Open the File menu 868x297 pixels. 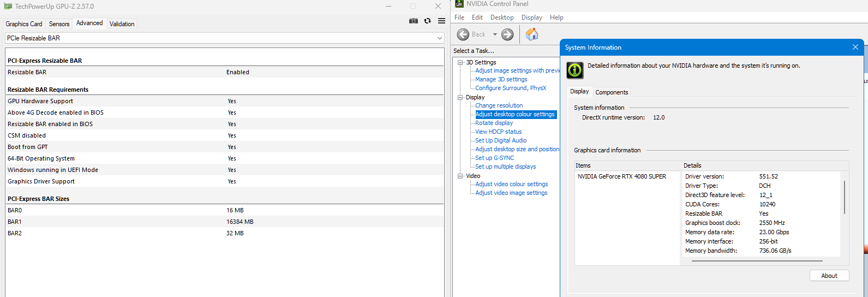click(x=459, y=17)
